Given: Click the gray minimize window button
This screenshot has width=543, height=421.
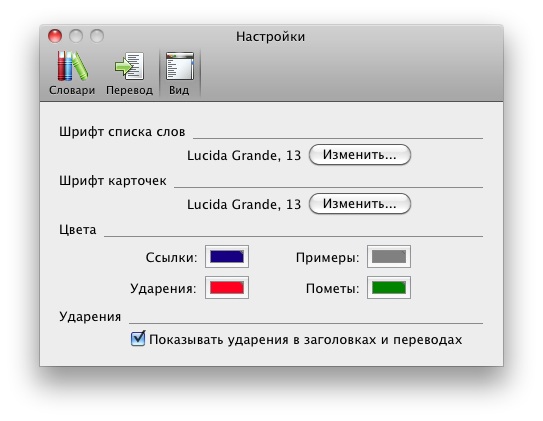Looking at the screenshot, I should (x=76, y=36).
